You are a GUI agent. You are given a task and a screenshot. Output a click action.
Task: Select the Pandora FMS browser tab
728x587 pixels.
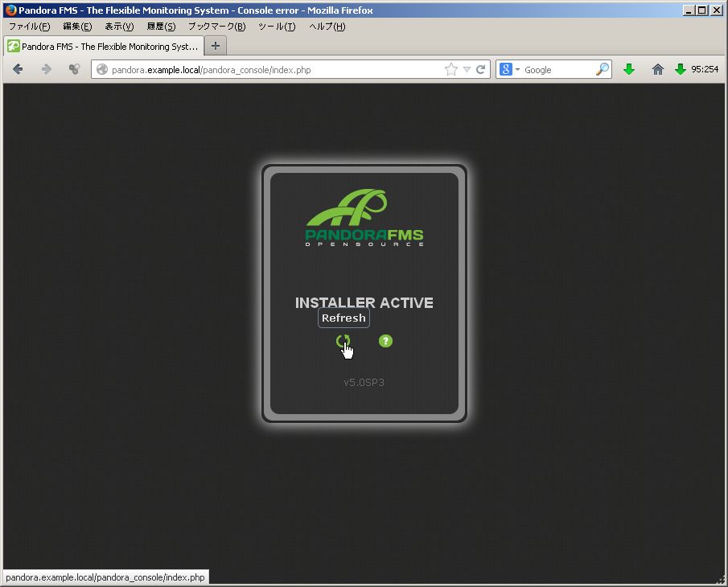click(104, 46)
